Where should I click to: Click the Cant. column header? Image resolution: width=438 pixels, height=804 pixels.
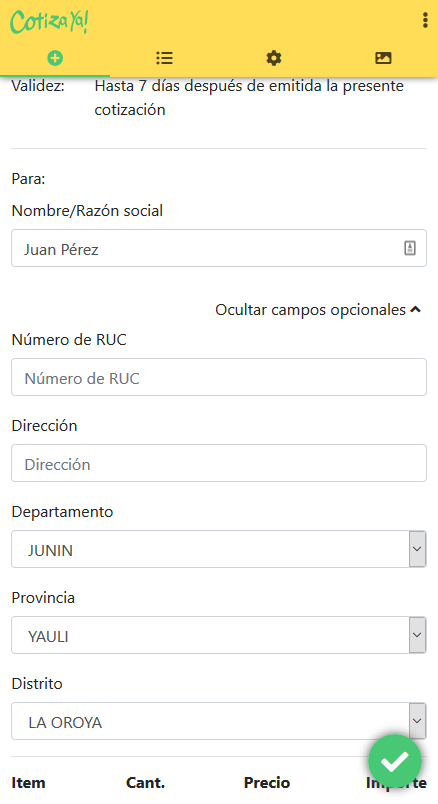tap(146, 782)
